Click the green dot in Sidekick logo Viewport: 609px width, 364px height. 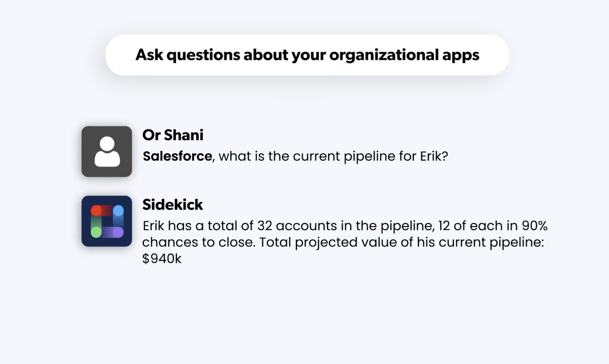pyautogui.click(x=96, y=232)
